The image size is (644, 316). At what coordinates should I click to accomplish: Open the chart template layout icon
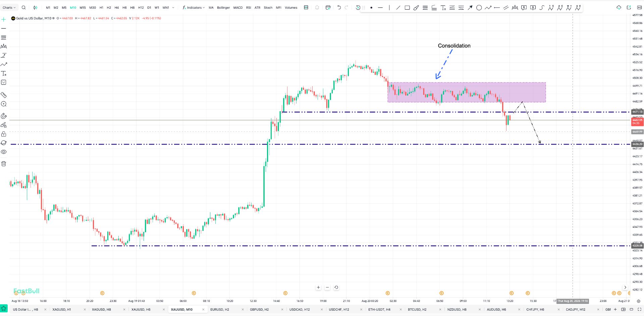click(x=306, y=7)
